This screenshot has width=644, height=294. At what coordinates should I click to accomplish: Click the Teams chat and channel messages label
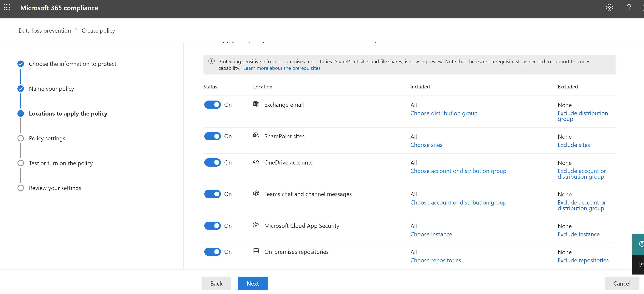(308, 194)
